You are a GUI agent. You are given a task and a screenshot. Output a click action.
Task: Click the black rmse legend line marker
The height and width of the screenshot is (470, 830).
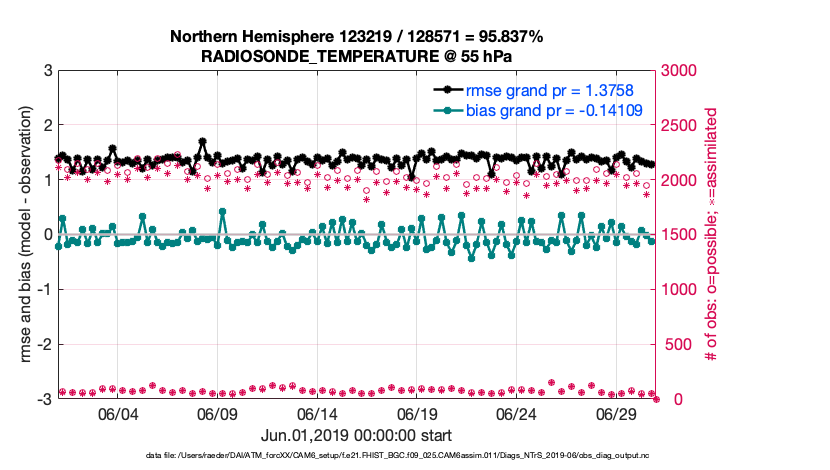tap(448, 89)
